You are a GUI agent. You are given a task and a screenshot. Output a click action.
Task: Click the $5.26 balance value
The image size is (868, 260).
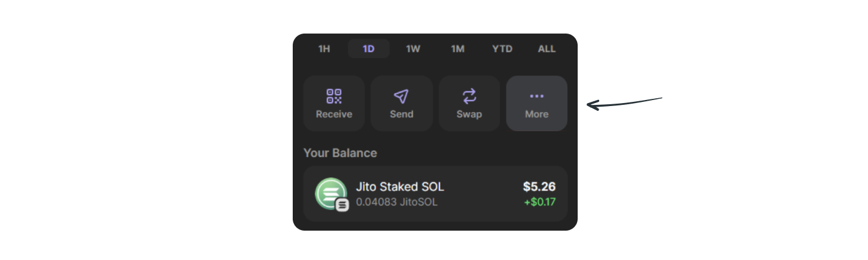pos(539,186)
